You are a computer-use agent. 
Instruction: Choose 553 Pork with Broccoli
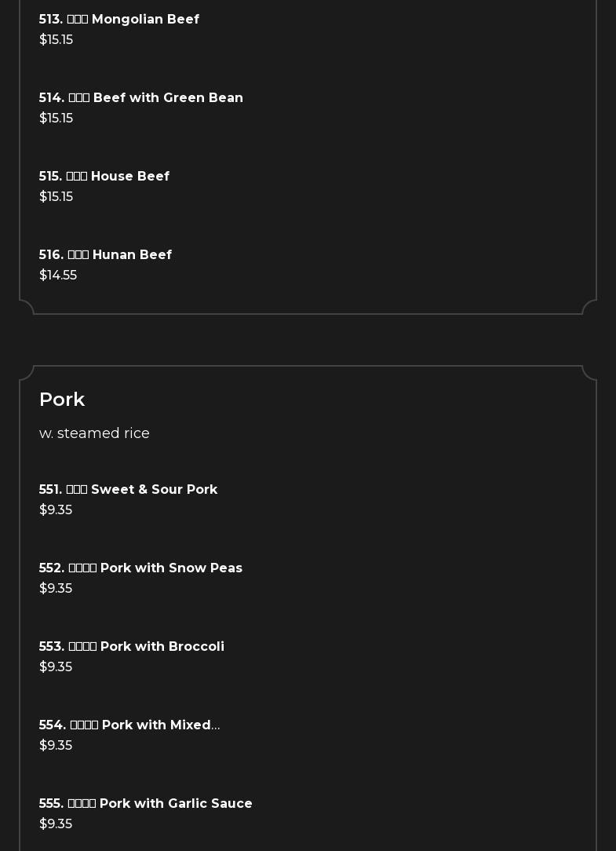[132, 646]
